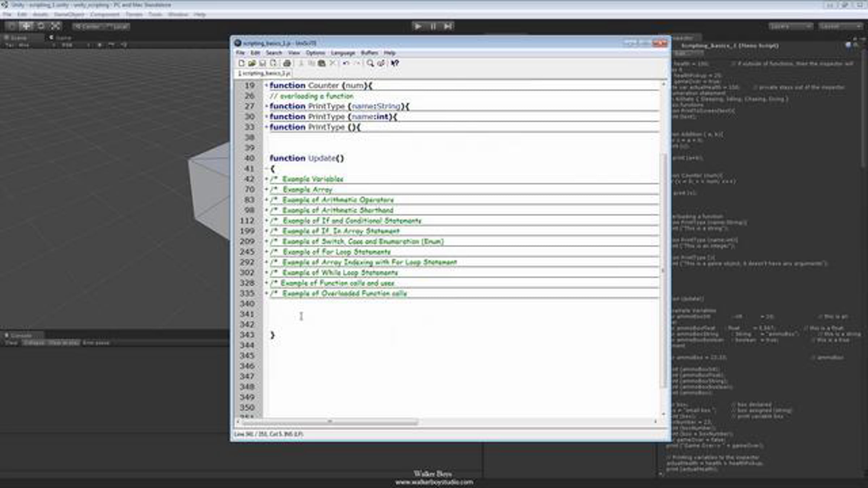Viewport: 868px width, 488px height.
Task: Expand the PrintType (name:String) function fold
Action: [267, 106]
